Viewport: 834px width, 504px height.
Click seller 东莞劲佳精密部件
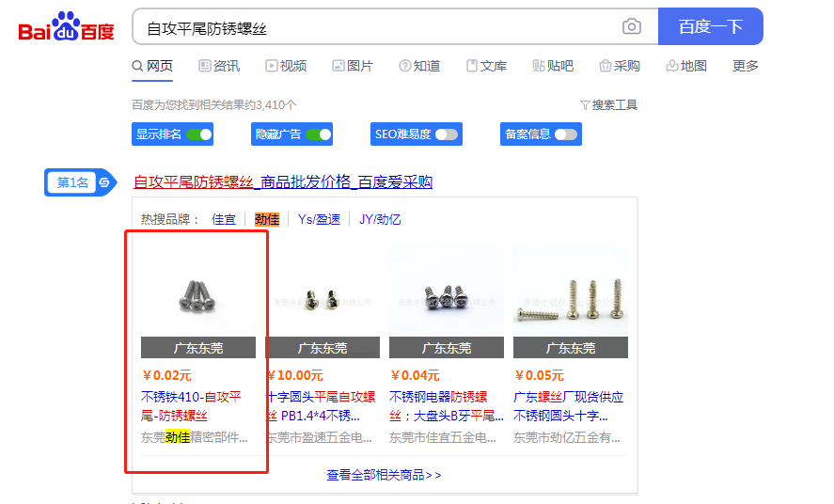coord(194,437)
